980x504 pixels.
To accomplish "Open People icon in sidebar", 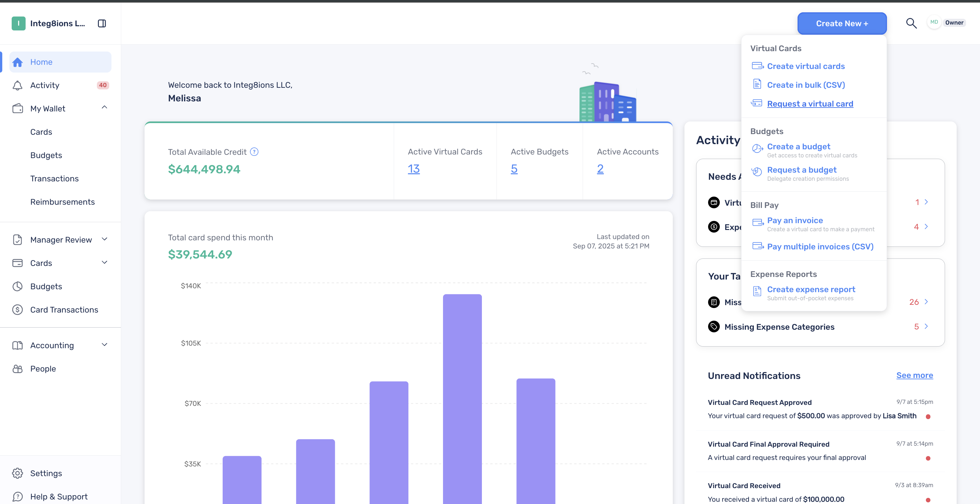I will [x=17, y=369].
